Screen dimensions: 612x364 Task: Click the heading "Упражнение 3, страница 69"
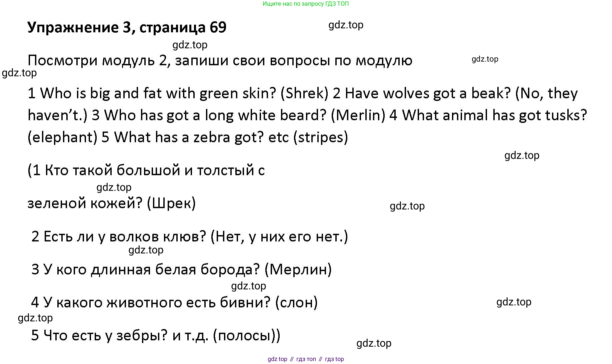127,27
